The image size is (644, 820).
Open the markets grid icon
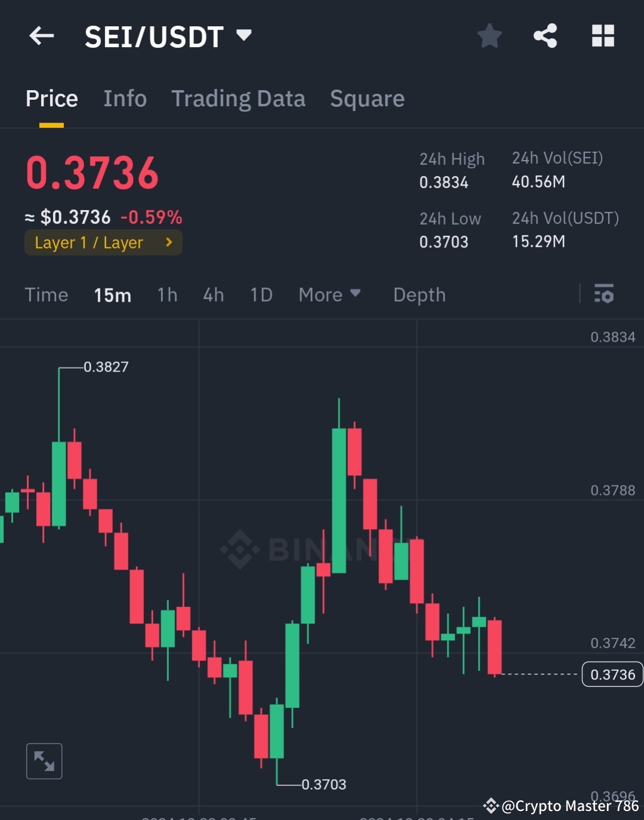[602, 36]
